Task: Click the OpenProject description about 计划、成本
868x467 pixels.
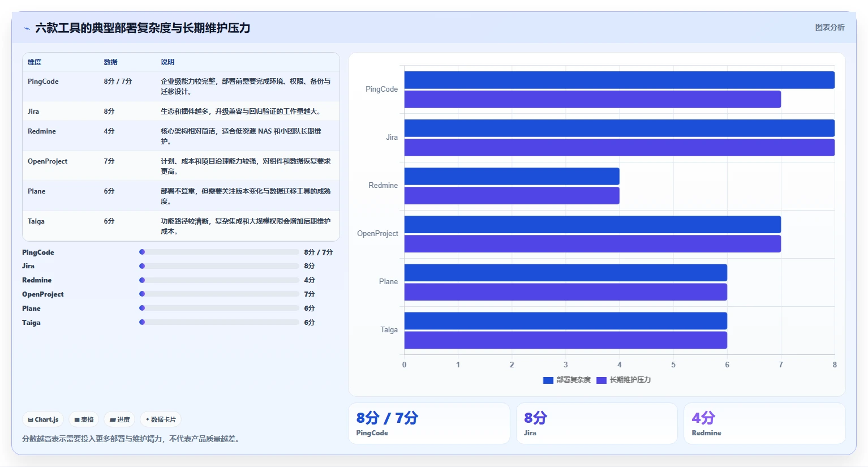Action: tap(246, 166)
